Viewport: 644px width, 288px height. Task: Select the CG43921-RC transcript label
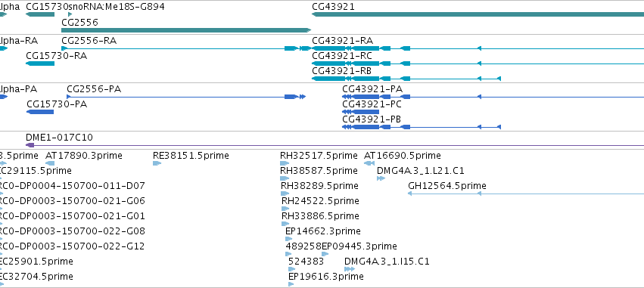coord(342,56)
